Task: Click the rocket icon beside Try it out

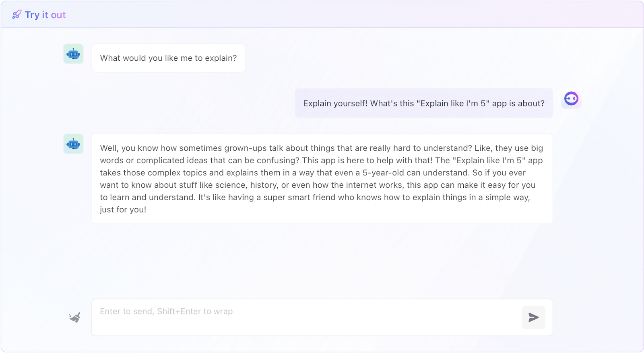Action: [17, 15]
